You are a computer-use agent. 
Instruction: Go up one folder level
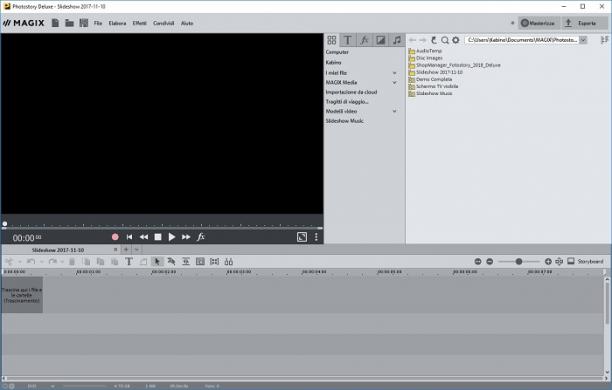pyautogui.click(x=434, y=40)
